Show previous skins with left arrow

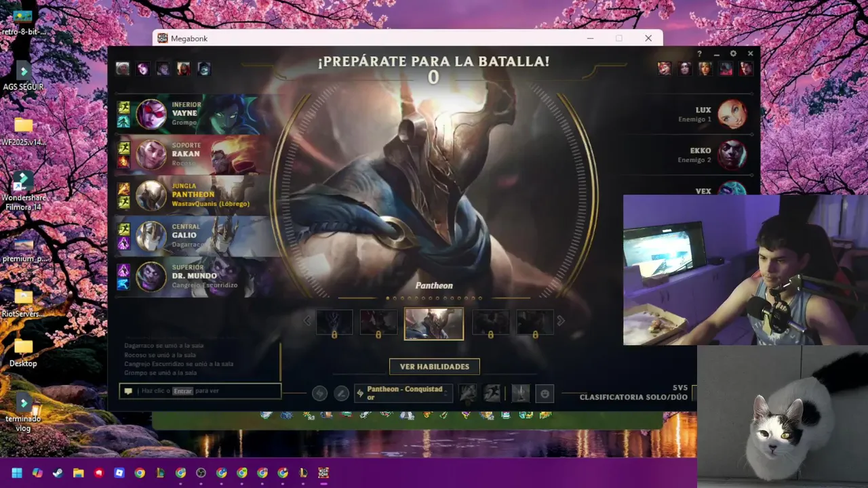pos(307,321)
